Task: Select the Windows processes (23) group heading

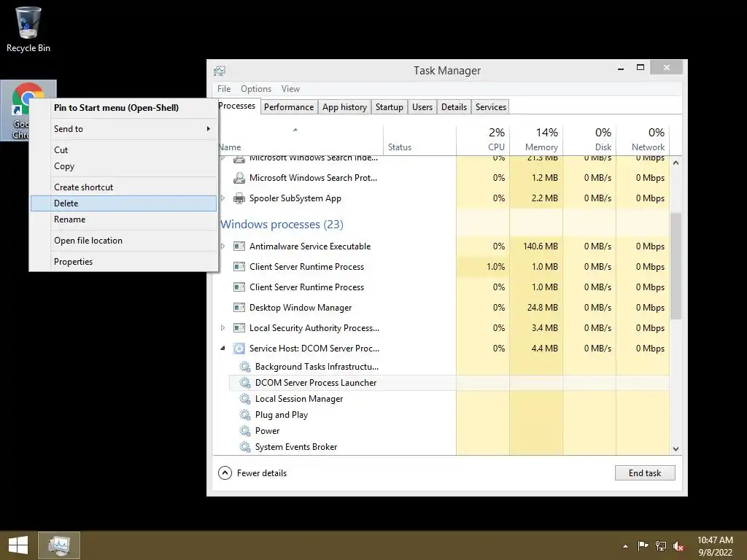Action: [282, 225]
